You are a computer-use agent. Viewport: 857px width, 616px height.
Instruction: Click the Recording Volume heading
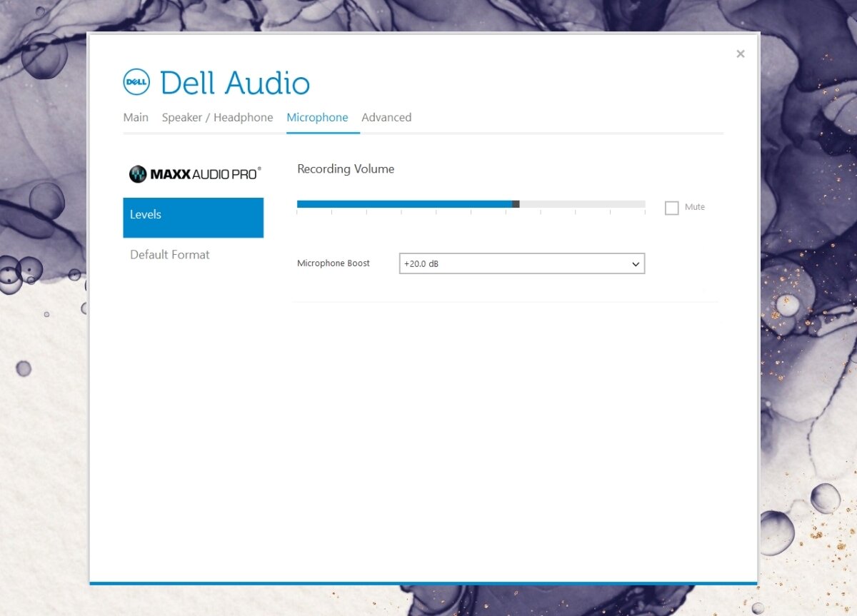tap(346, 169)
